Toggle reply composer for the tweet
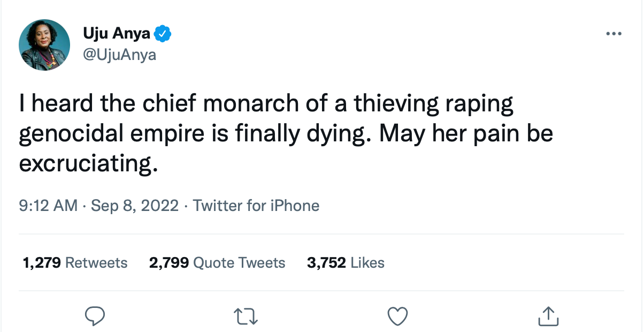The height and width of the screenshot is (332, 644). pyautogui.click(x=95, y=316)
